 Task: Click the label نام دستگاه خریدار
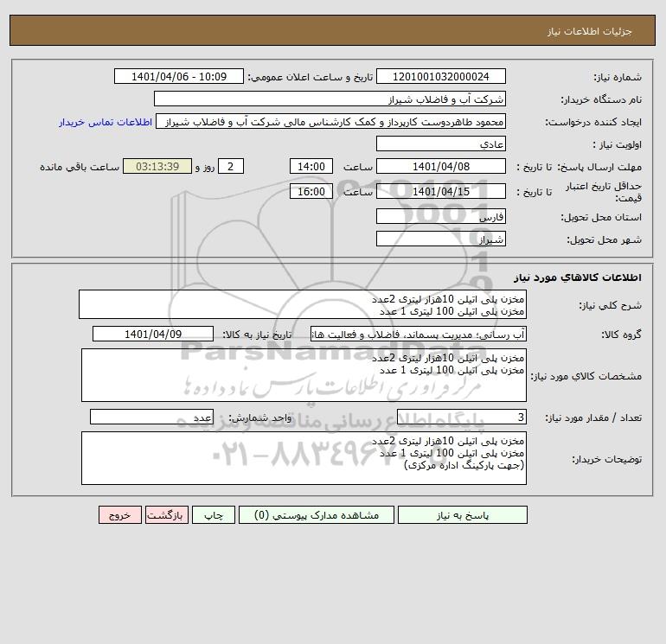click(601, 99)
